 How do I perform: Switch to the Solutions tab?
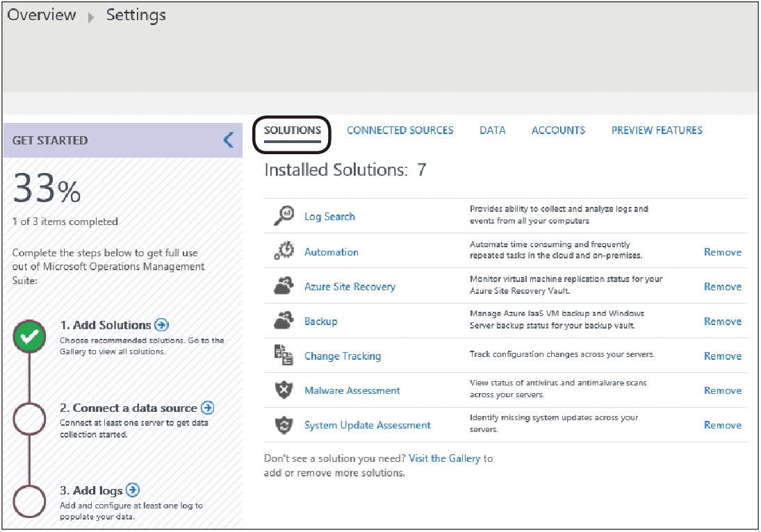[292, 131]
